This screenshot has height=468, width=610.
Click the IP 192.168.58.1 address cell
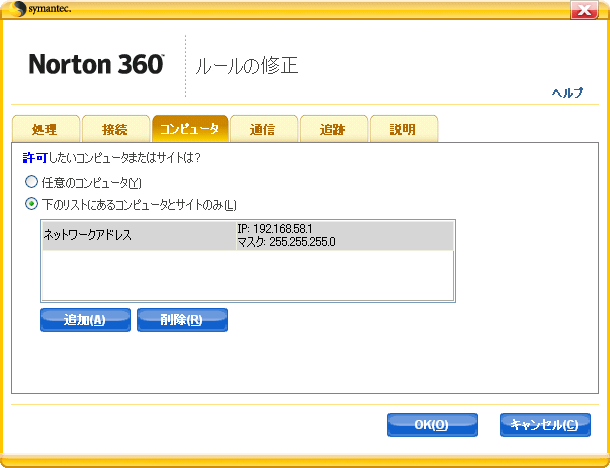[343, 236]
